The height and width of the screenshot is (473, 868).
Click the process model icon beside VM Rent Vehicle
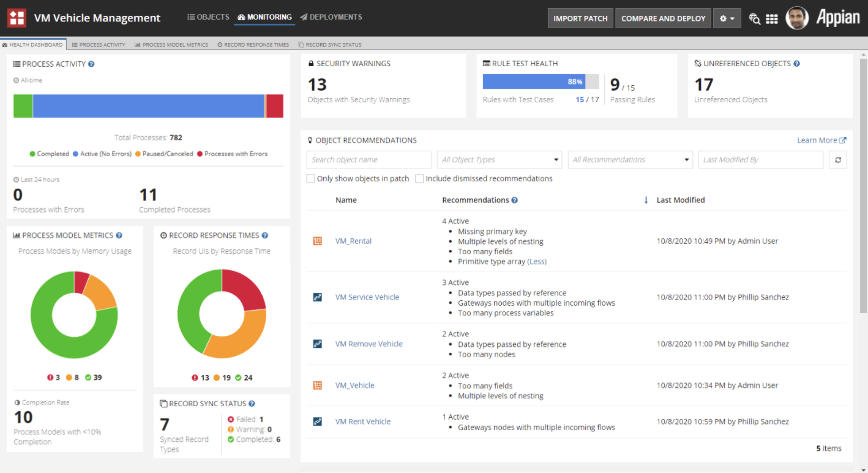click(317, 421)
